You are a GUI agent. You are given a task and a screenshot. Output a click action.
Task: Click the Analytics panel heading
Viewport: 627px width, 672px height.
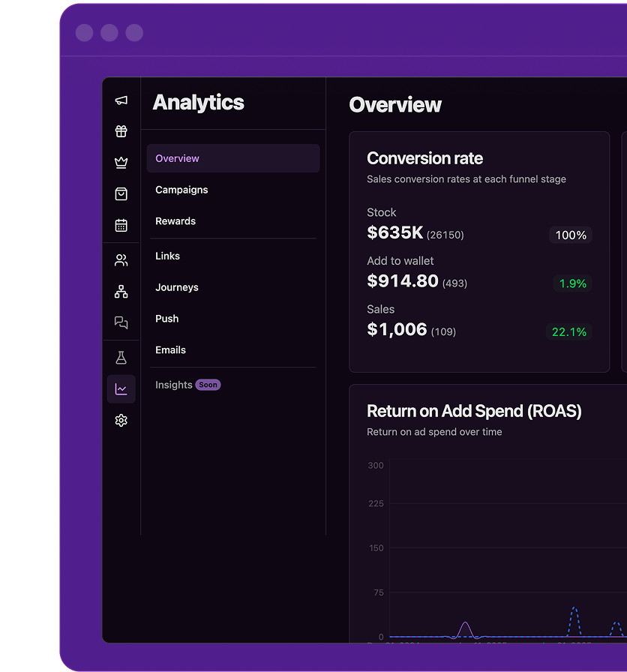[199, 103]
